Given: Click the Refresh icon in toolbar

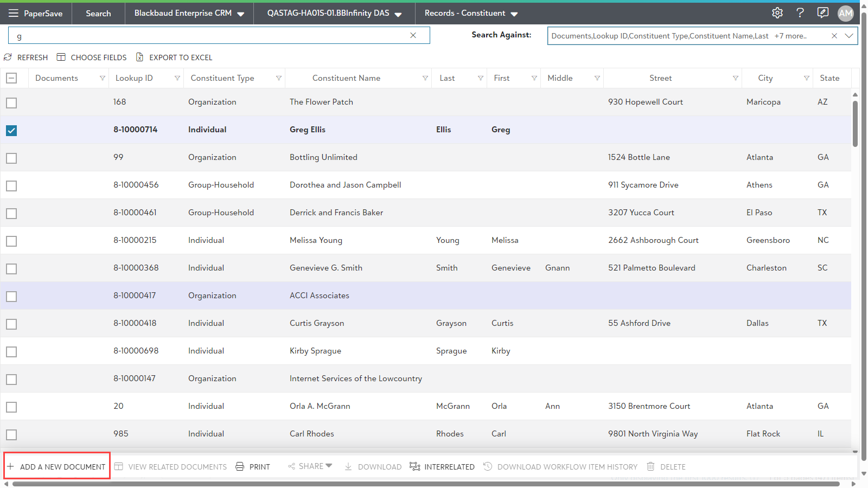Looking at the screenshot, I should tap(8, 57).
